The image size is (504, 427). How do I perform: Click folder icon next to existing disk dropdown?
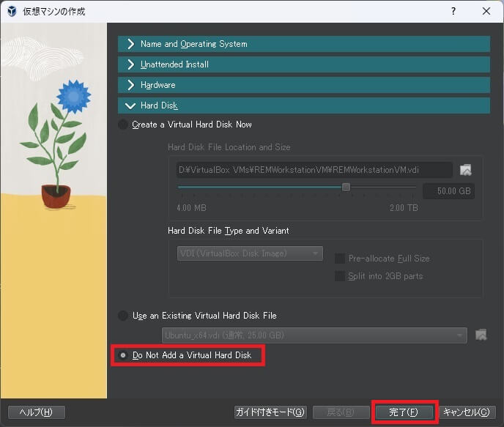481,335
